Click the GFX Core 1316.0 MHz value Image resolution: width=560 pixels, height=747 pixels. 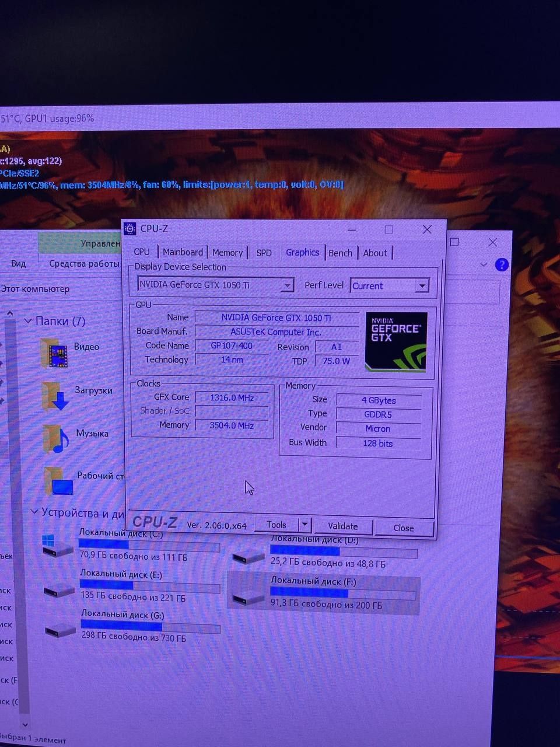(x=232, y=397)
